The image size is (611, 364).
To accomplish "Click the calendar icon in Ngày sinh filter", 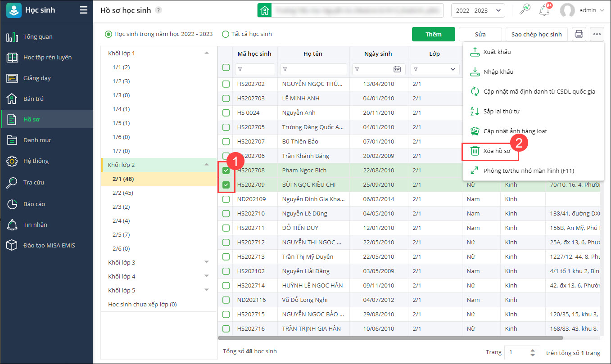I will point(397,69).
